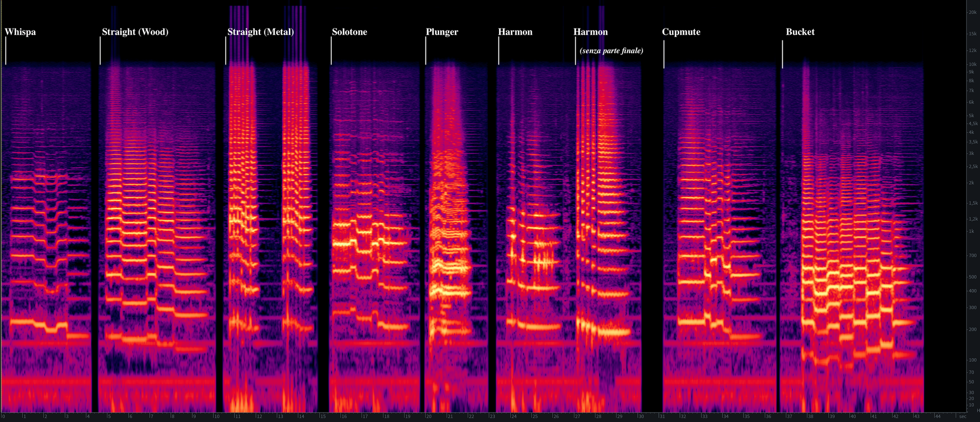Image resolution: width=980 pixels, height=422 pixels.
Task: Click the 20k frequency label
Action: coord(972,13)
